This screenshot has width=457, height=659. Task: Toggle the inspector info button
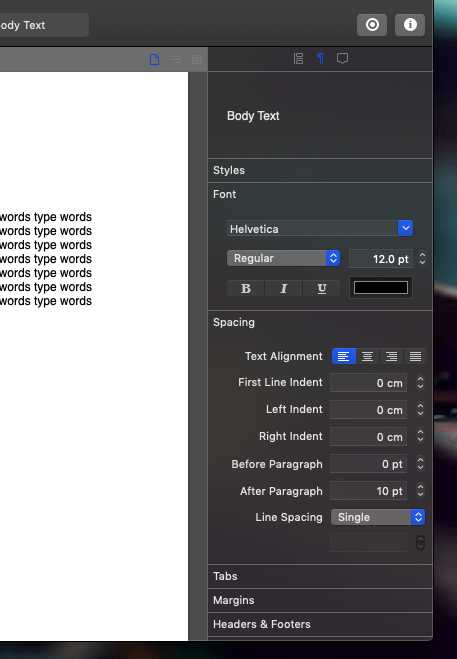tap(410, 25)
